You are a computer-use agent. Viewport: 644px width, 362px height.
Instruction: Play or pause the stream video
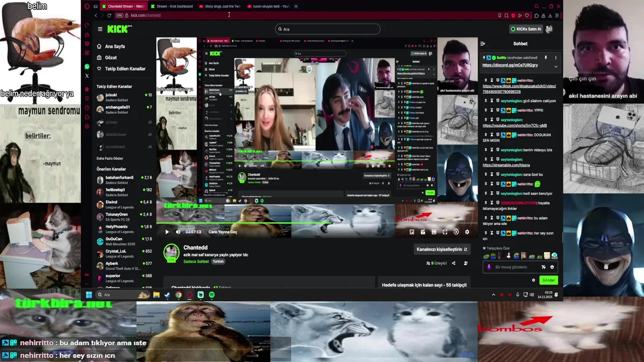(167, 232)
